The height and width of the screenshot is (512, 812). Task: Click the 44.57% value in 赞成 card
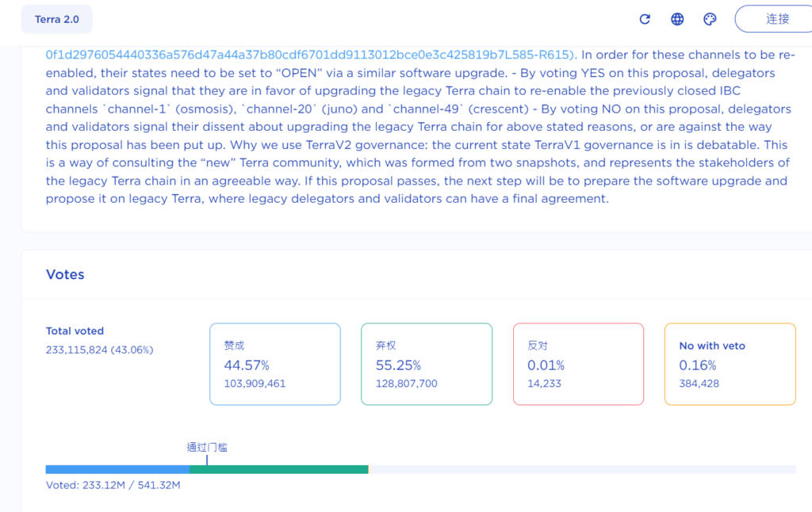pos(247,365)
